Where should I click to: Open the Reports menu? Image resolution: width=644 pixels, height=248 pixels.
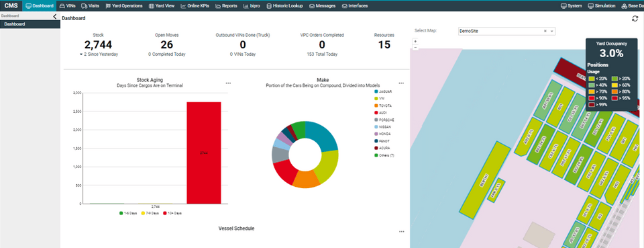pos(226,6)
